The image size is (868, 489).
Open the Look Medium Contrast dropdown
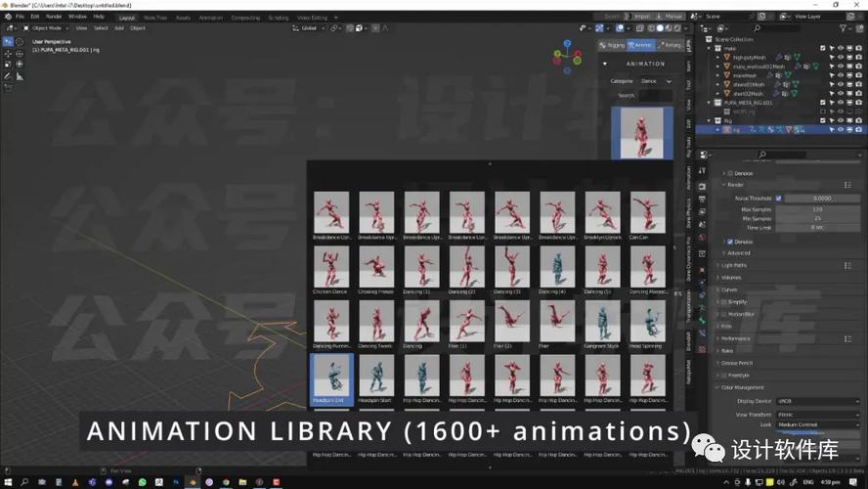click(818, 424)
